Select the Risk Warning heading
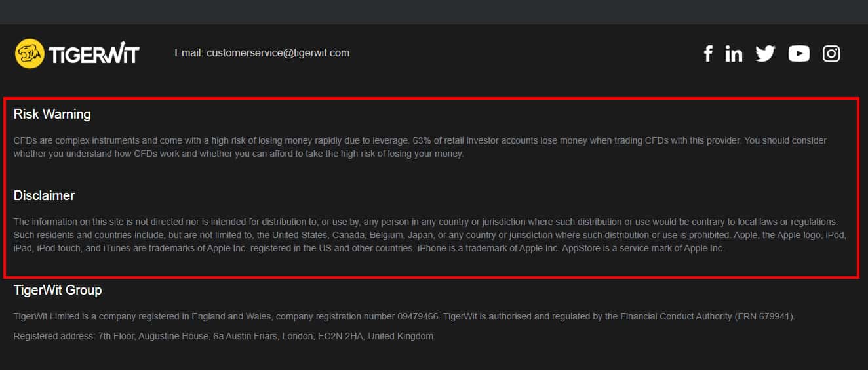This screenshot has width=868, height=370. point(52,114)
